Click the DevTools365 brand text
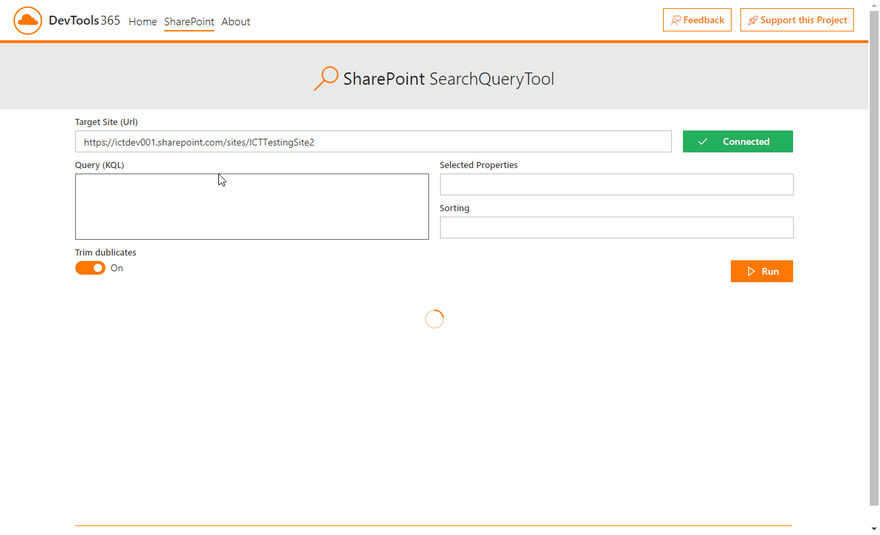880x535 pixels. click(x=84, y=21)
